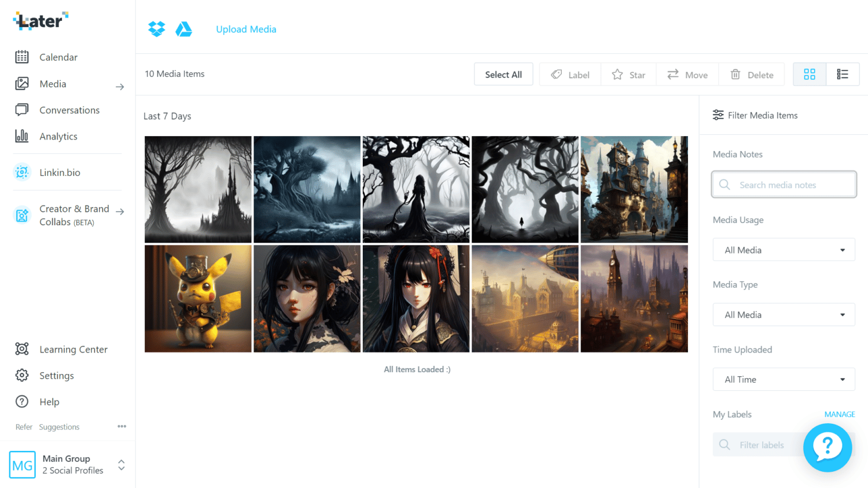Select the steampunk Pikachu thumbnail
The height and width of the screenshot is (488, 868).
(198, 299)
